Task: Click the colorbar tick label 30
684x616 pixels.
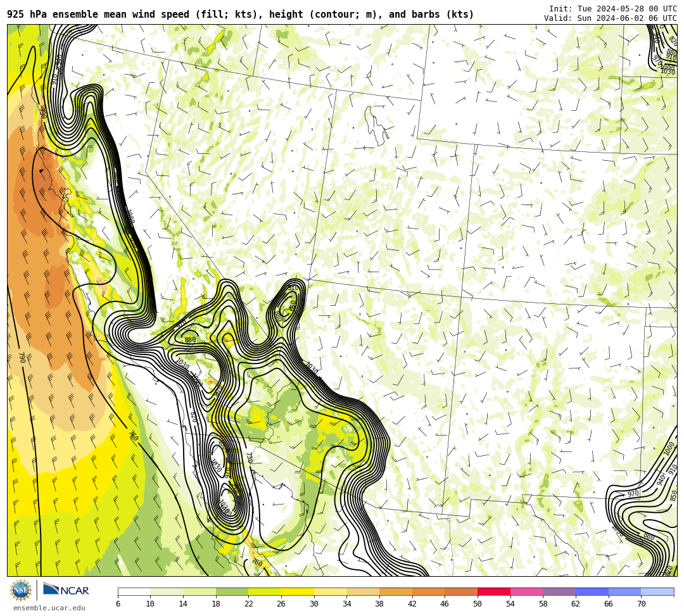Action: click(314, 604)
